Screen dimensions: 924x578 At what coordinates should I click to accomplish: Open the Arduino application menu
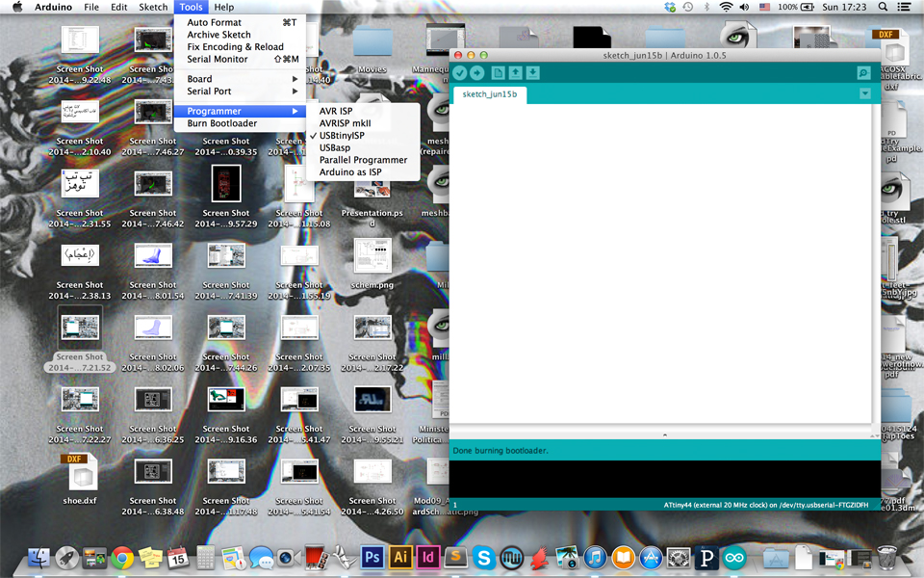coord(53,7)
